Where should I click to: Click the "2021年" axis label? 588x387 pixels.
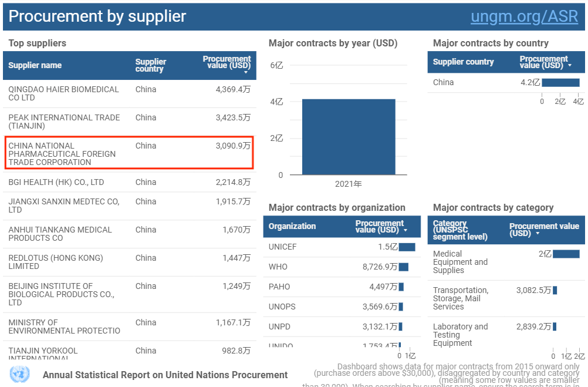tap(349, 184)
